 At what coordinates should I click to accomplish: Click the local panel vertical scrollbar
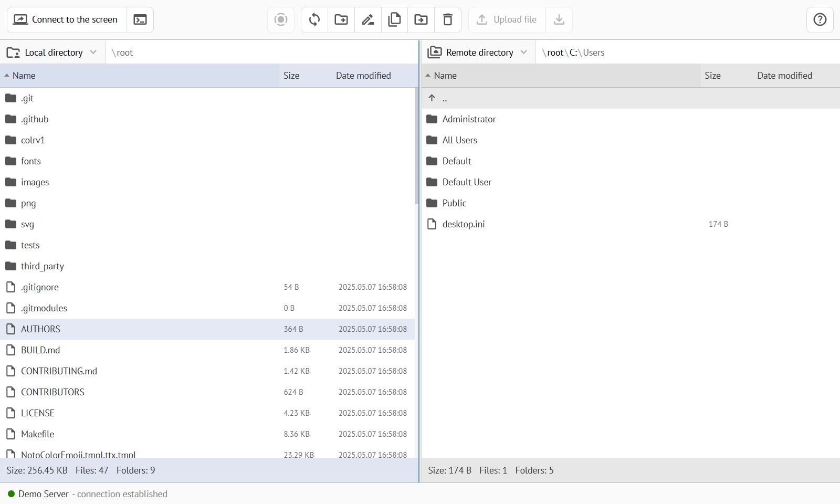click(x=416, y=147)
